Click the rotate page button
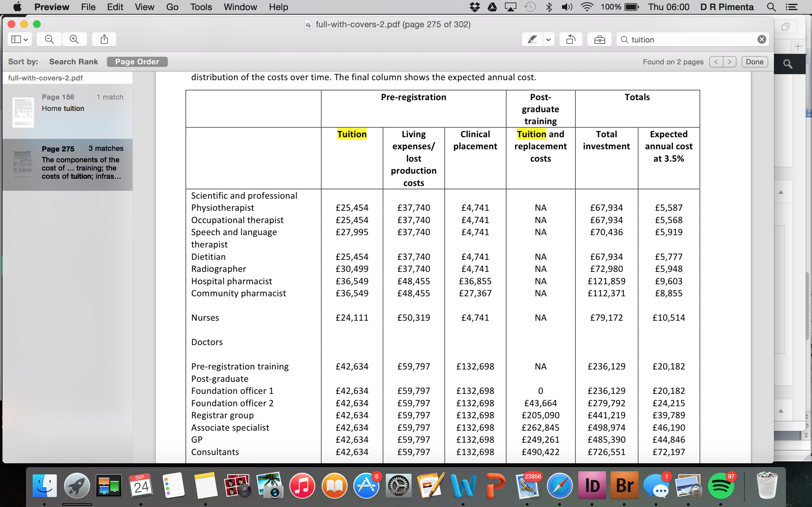 [x=571, y=40]
